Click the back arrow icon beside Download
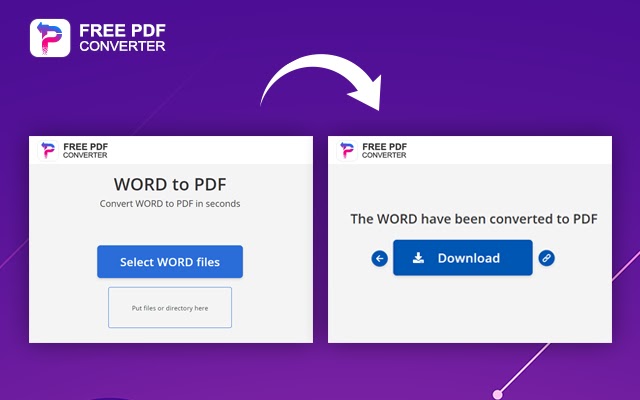Screen dimensions: 640x400 [x=380, y=258]
